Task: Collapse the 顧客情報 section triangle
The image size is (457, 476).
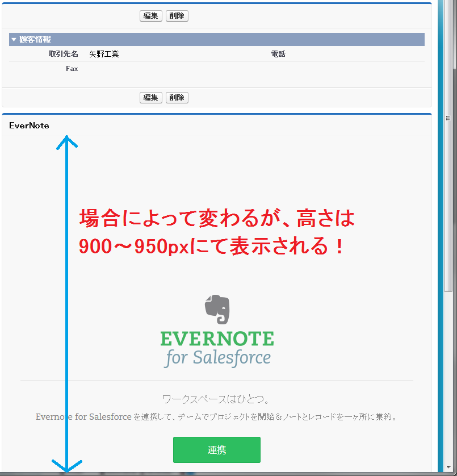Action: coord(14,39)
